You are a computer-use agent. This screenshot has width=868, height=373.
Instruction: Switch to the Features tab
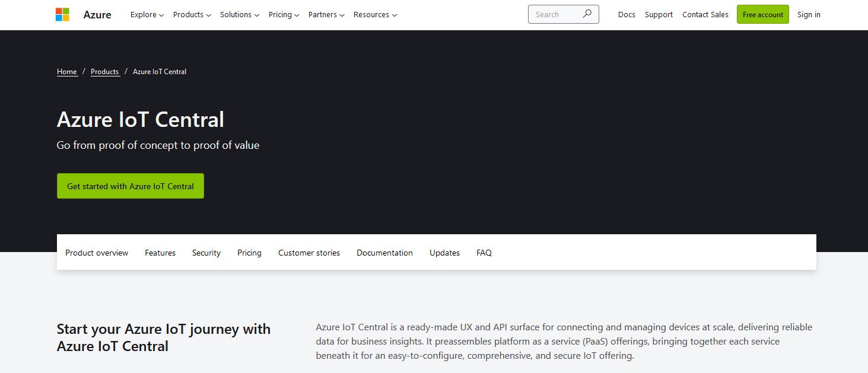click(160, 253)
